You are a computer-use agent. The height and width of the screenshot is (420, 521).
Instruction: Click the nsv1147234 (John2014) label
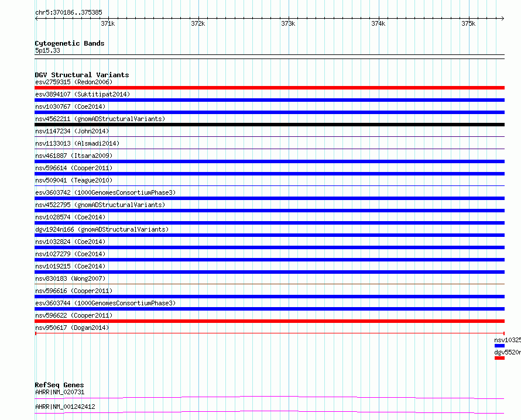point(72,131)
